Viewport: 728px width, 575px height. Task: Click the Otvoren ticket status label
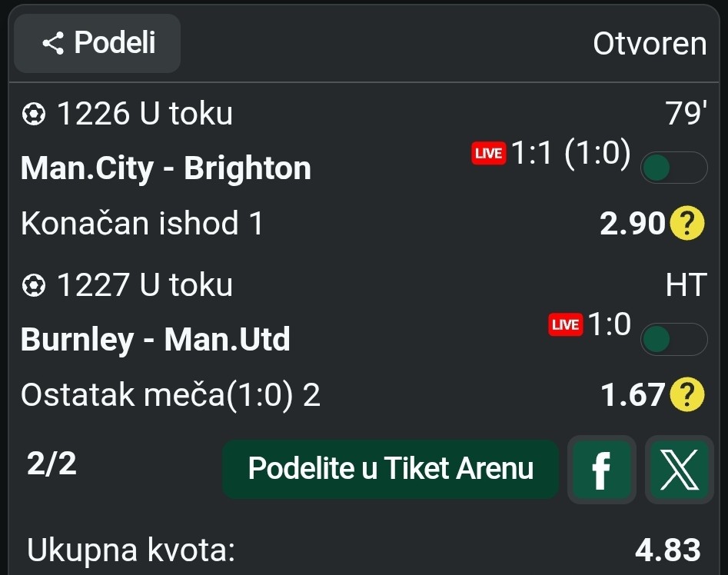pyautogui.click(x=650, y=44)
